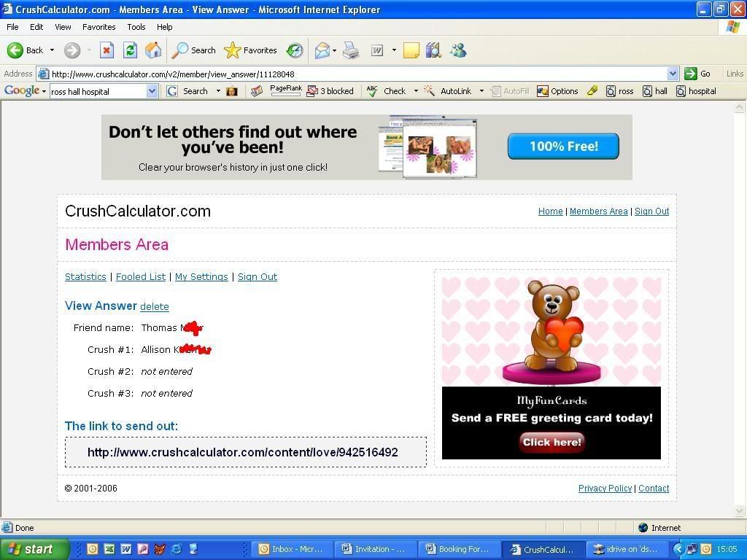Click the delete link beside View Answer
This screenshot has height=560, width=747.
[x=155, y=306]
